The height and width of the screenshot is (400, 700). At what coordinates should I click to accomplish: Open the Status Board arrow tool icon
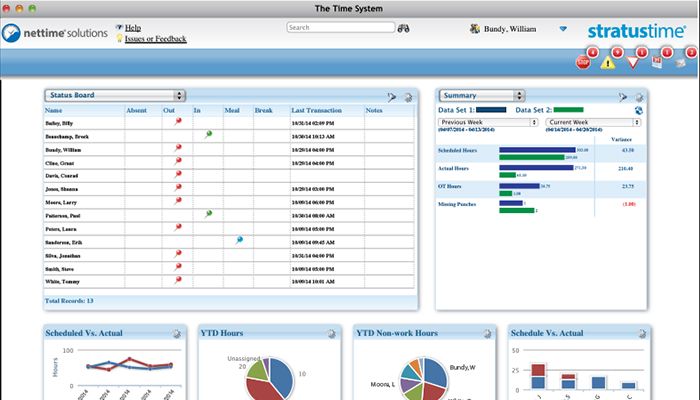[392, 97]
